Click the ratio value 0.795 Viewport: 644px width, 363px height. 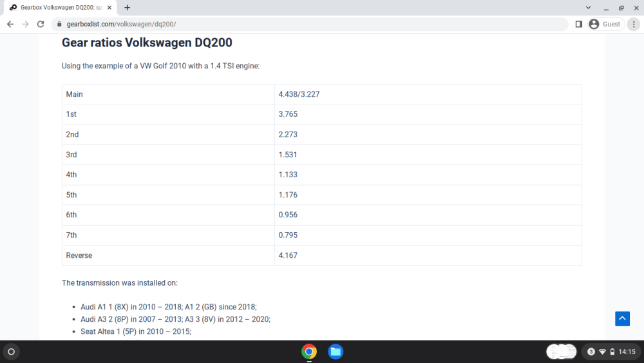point(288,235)
